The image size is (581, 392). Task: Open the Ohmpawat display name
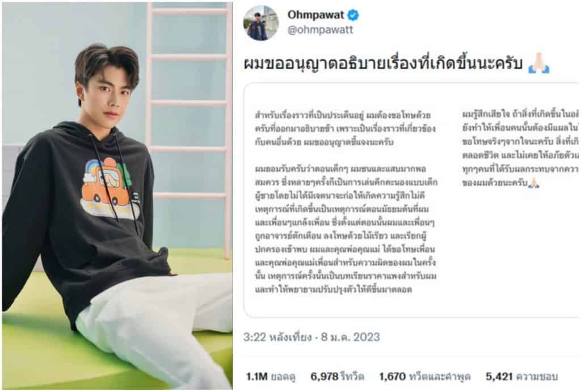point(315,15)
